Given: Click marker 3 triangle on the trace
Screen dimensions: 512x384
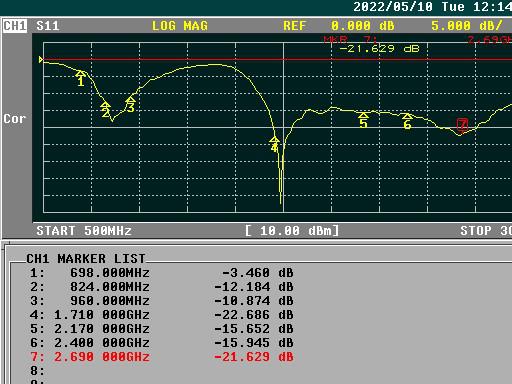Looking at the screenshot, I should click(131, 100).
